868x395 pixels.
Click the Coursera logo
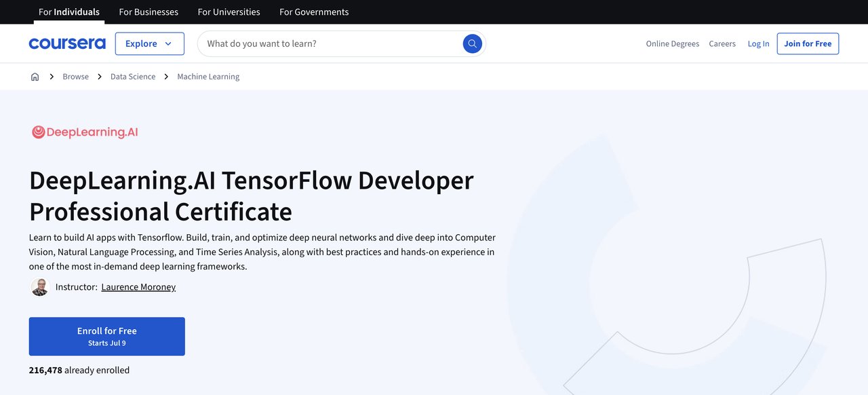point(67,43)
